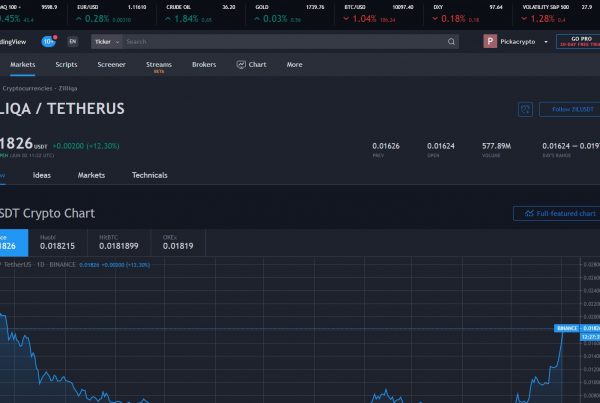Switch language with the EN button
The image size is (600, 403).
click(x=73, y=41)
